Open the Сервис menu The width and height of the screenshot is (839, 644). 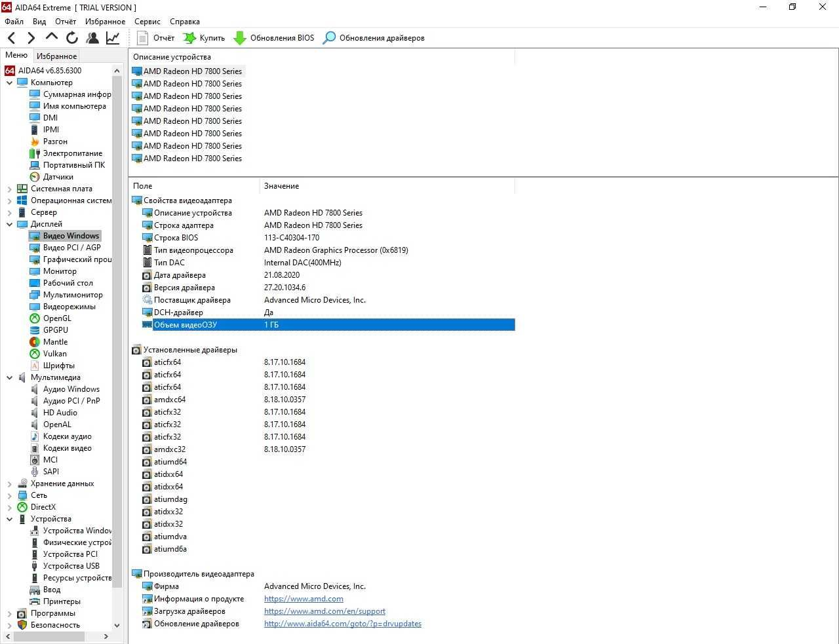click(147, 22)
